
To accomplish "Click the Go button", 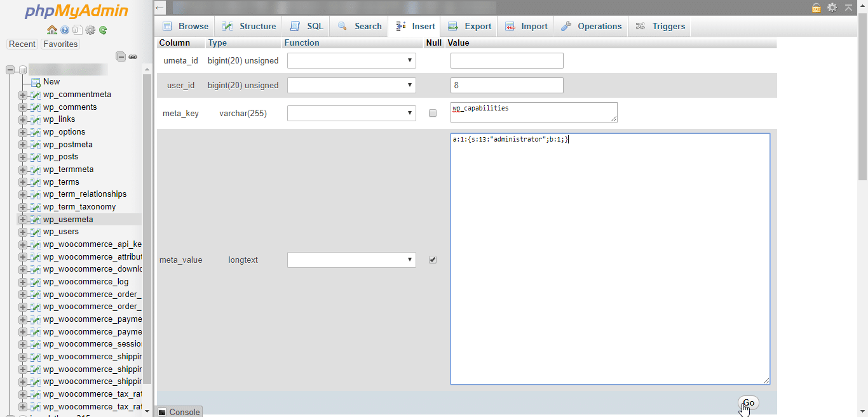I will pyautogui.click(x=748, y=402).
